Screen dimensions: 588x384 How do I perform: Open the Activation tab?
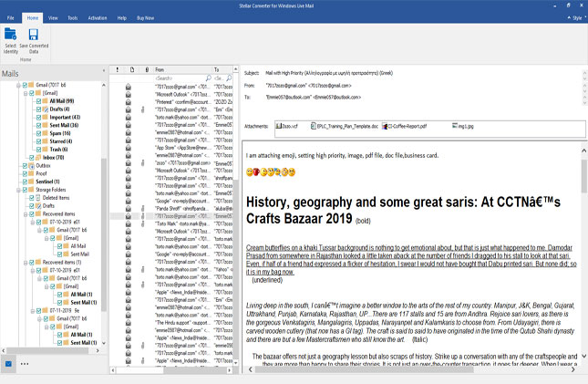coord(98,18)
